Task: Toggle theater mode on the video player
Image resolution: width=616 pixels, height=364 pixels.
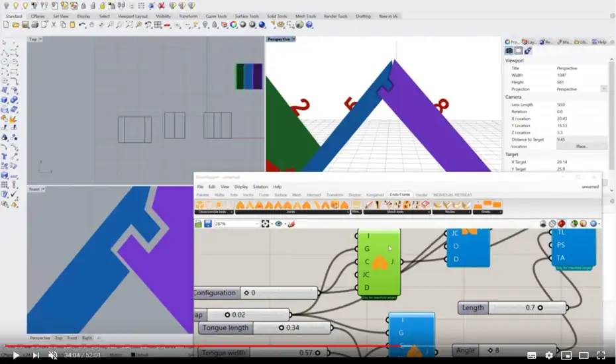Action: click(x=584, y=355)
